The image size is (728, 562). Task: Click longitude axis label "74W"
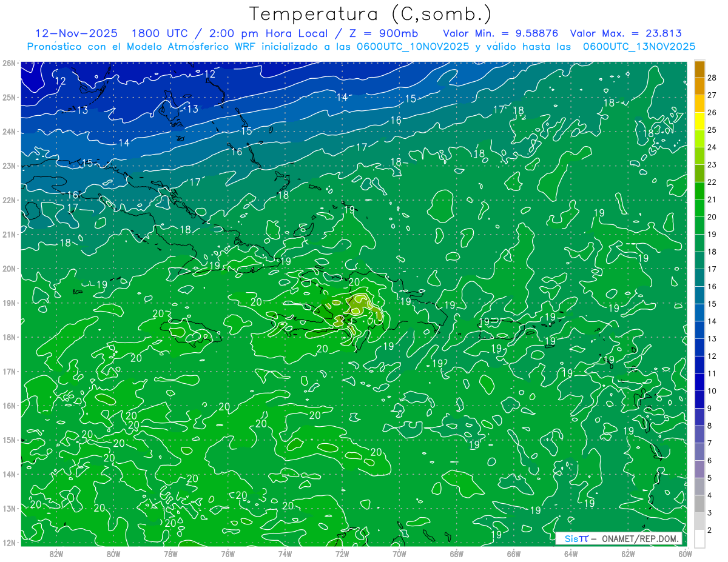[x=285, y=554]
